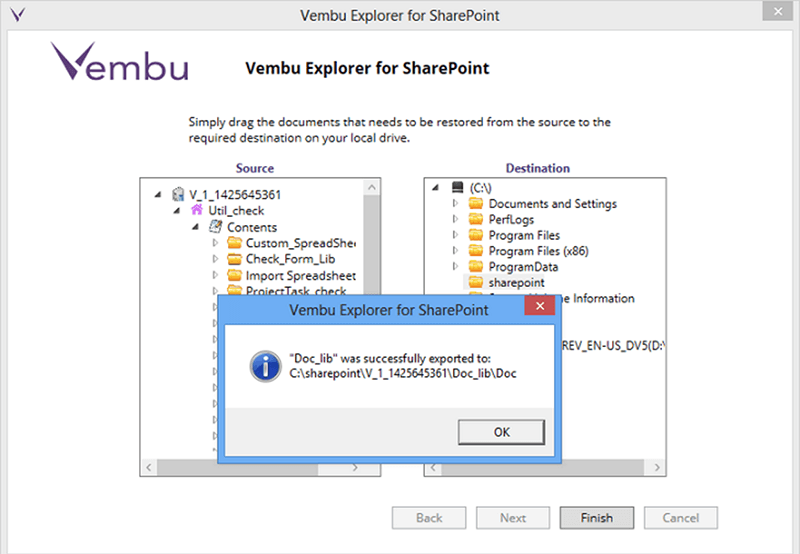The height and width of the screenshot is (554, 800).
Task: Click the Contents list icon
Action: [216, 226]
